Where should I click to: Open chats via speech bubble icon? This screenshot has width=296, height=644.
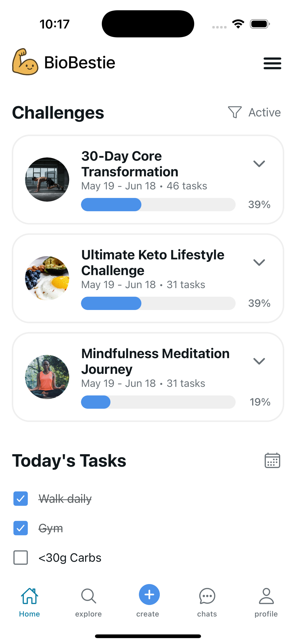[x=207, y=596]
